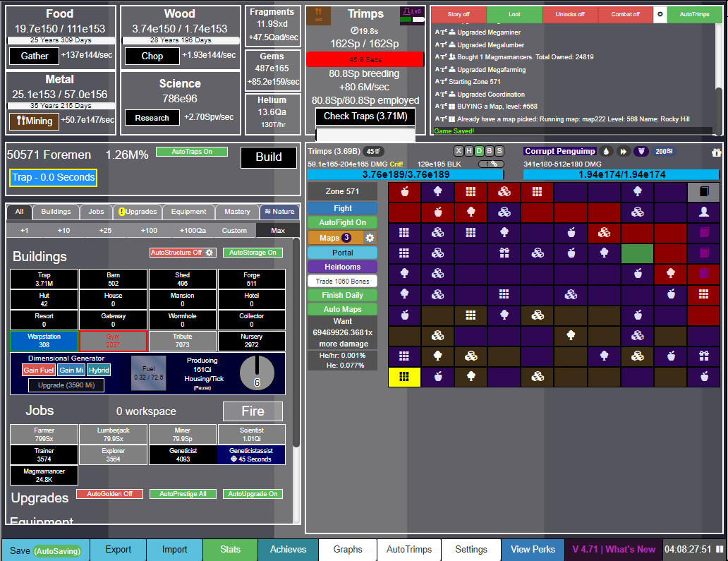This screenshot has width=728, height=561.
Task: Switch to the Nature tab
Action: click(279, 212)
